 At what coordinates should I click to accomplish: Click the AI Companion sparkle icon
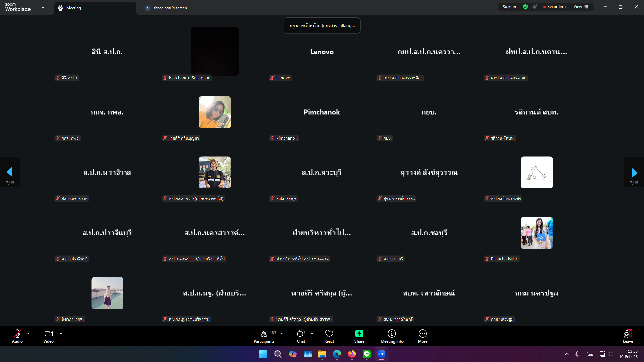tap(535, 7)
